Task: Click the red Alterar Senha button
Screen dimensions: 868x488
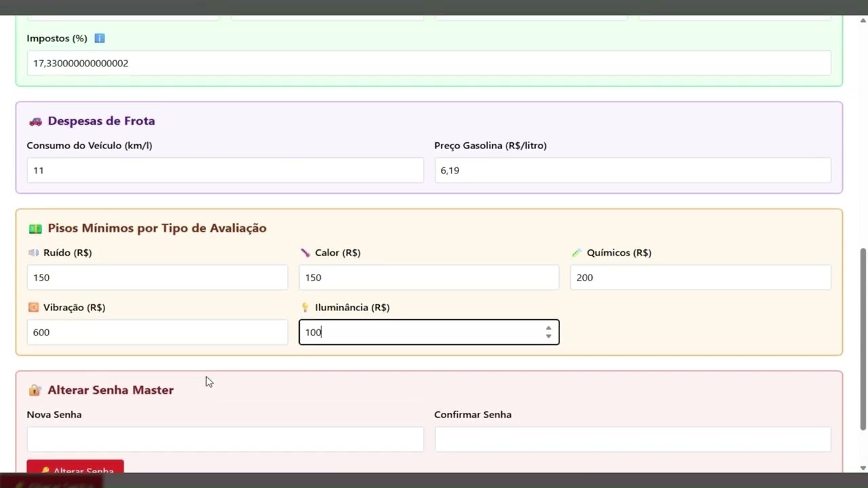Action: coord(75,467)
